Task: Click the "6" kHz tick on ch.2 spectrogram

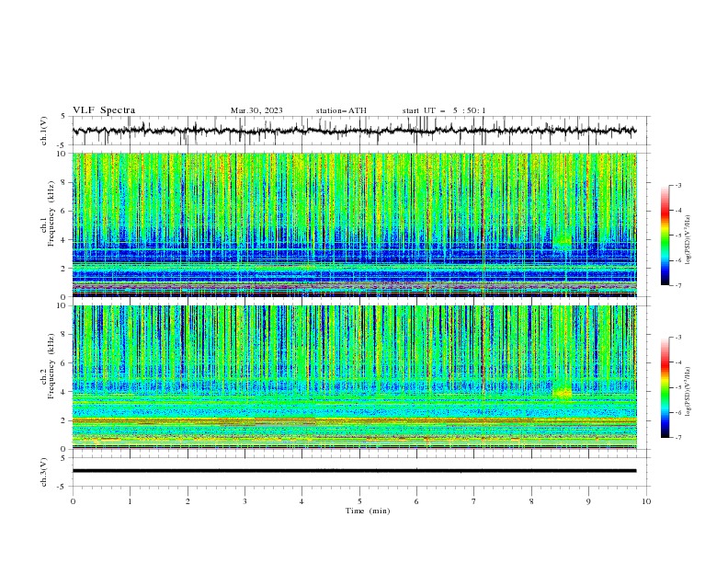Action: point(64,363)
